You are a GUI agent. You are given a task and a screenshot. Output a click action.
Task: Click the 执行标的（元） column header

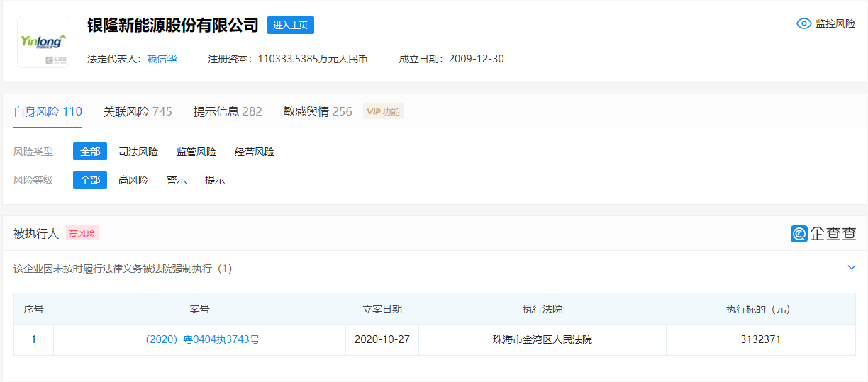tap(761, 309)
